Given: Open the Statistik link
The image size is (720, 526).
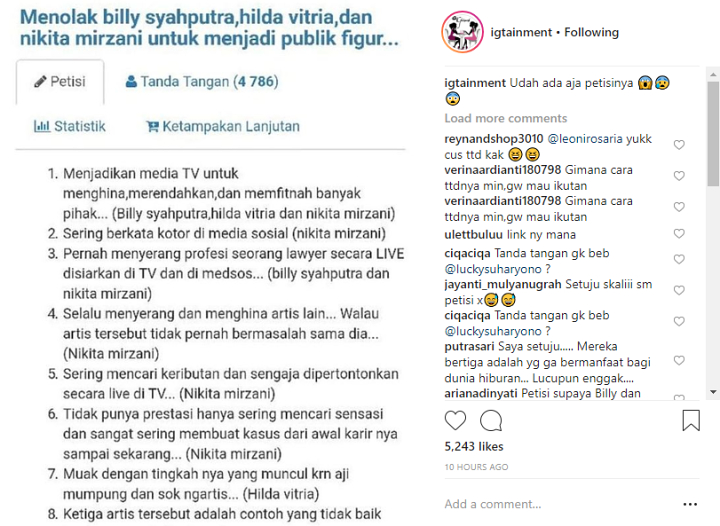Looking at the screenshot, I should [x=70, y=126].
